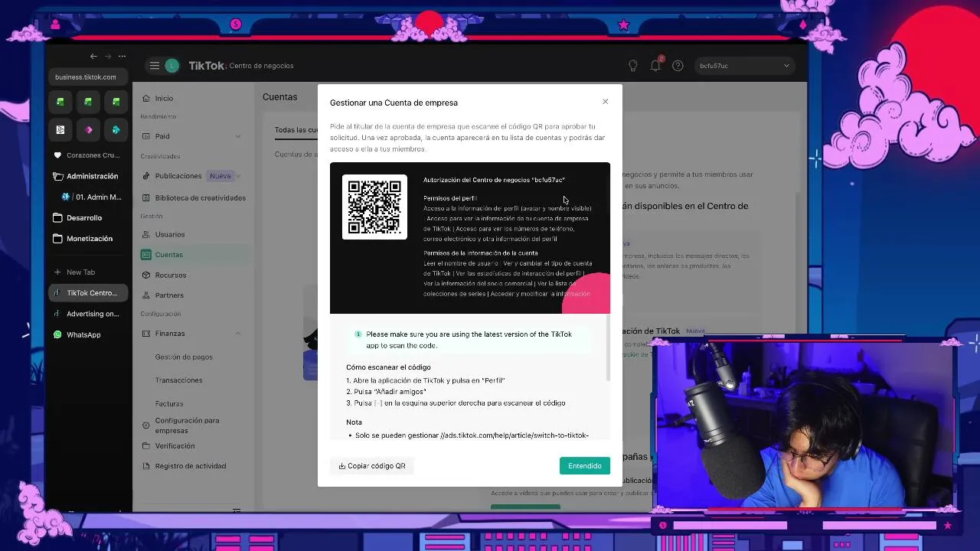Expand the Desarrollo folder
980x551 pixels.
pyautogui.click(x=87, y=217)
